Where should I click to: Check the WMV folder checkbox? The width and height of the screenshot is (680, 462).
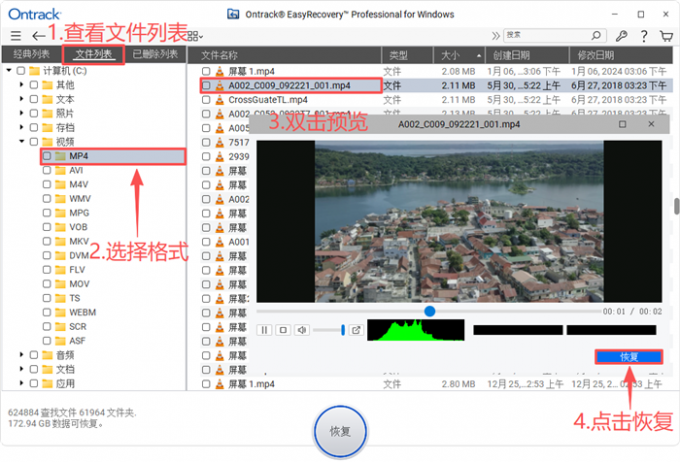pyautogui.click(x=47, y=199)
